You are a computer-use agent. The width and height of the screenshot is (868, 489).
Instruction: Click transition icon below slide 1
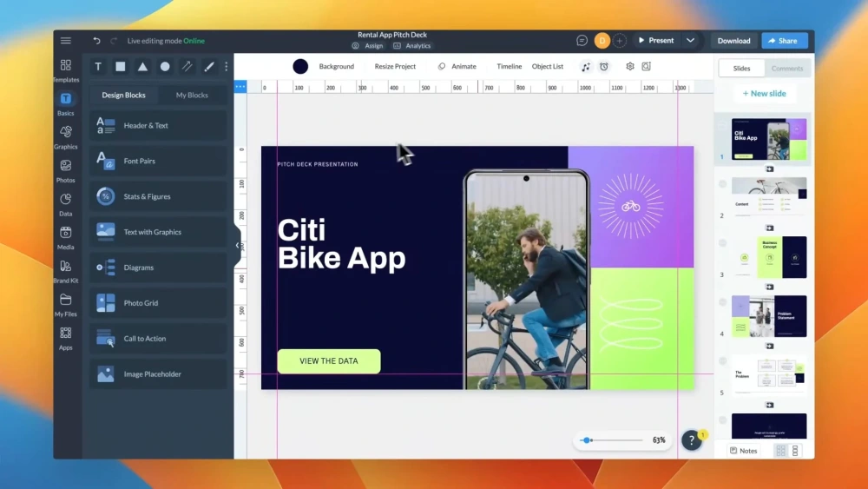(769, 169)
